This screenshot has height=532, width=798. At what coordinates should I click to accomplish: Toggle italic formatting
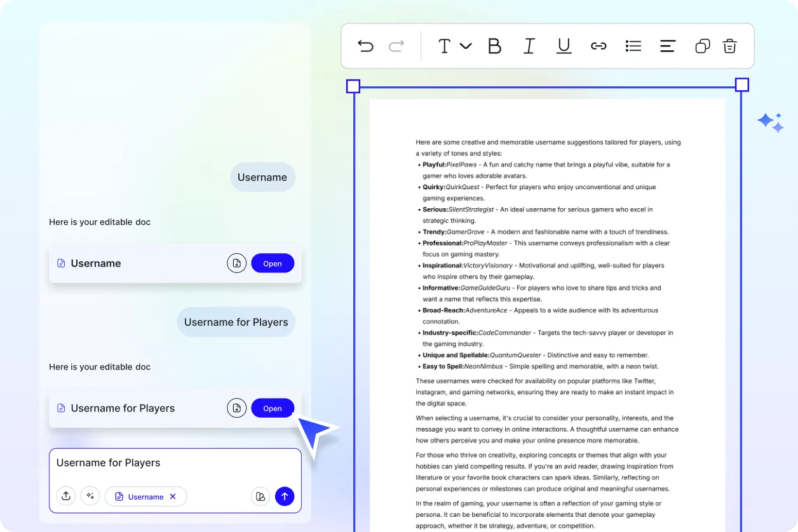[529, 46]
